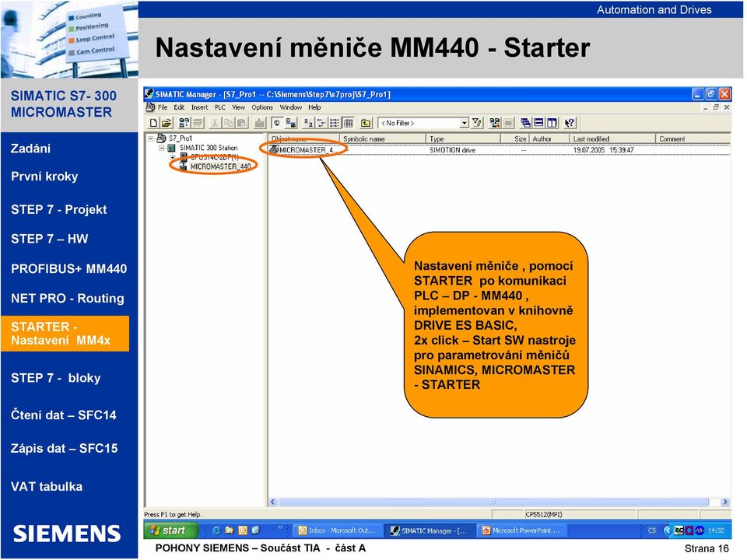Screen dimensions: 747x560
Task: Sort by Symbolic name column header
Action: point(383,139)
